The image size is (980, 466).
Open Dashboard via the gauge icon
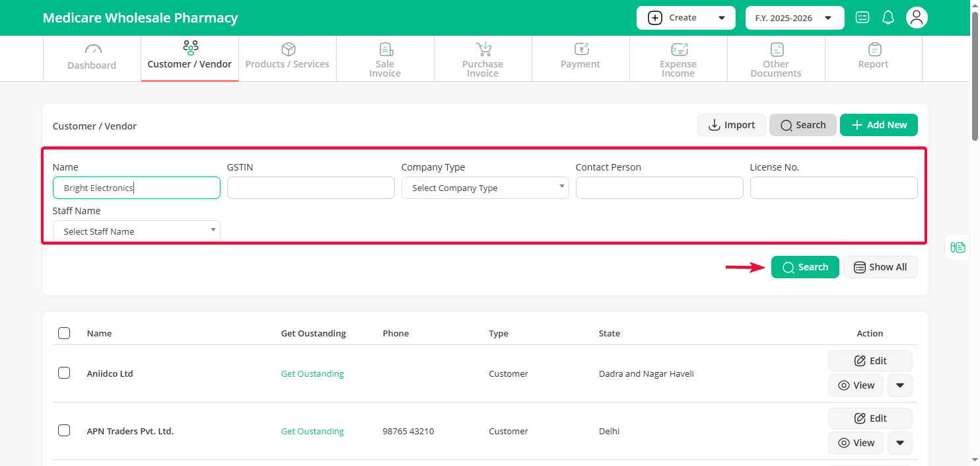(x=93, y=50)
